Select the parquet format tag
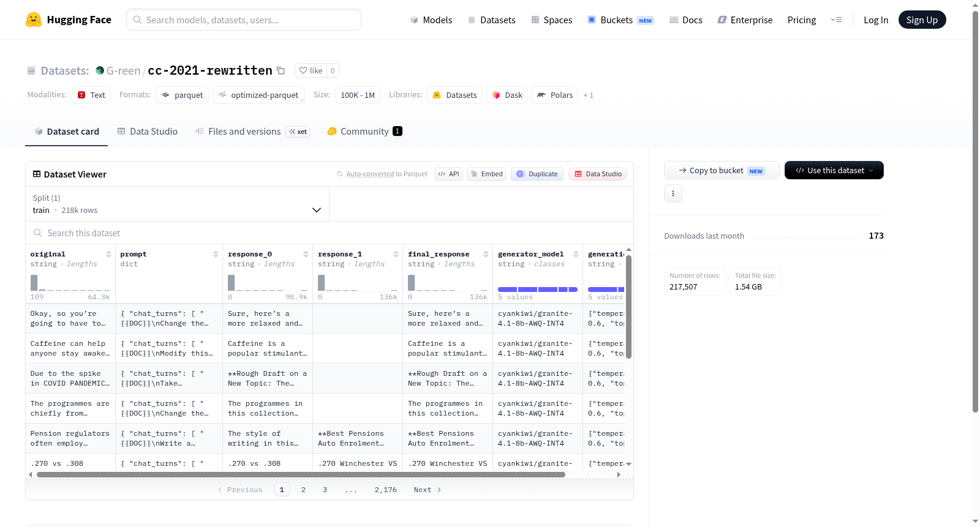Screen dimensions: 980x527 coord(183,95)
